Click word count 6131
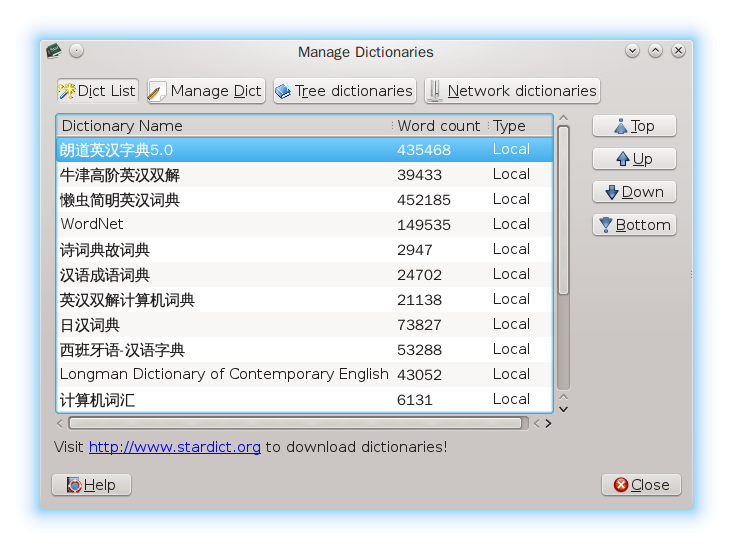Image resolution: width=733 pixels, height=549 pixels. coord(415,400)
